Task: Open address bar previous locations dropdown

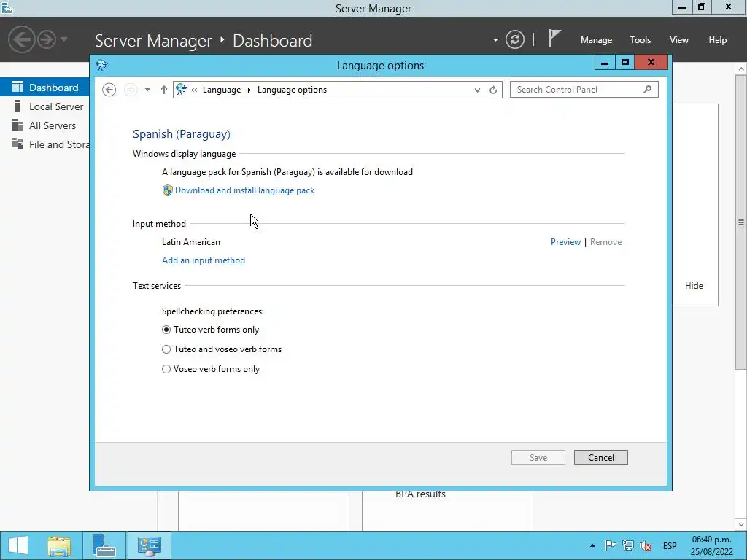Action: pyautogui.click(x=477, y=90)
